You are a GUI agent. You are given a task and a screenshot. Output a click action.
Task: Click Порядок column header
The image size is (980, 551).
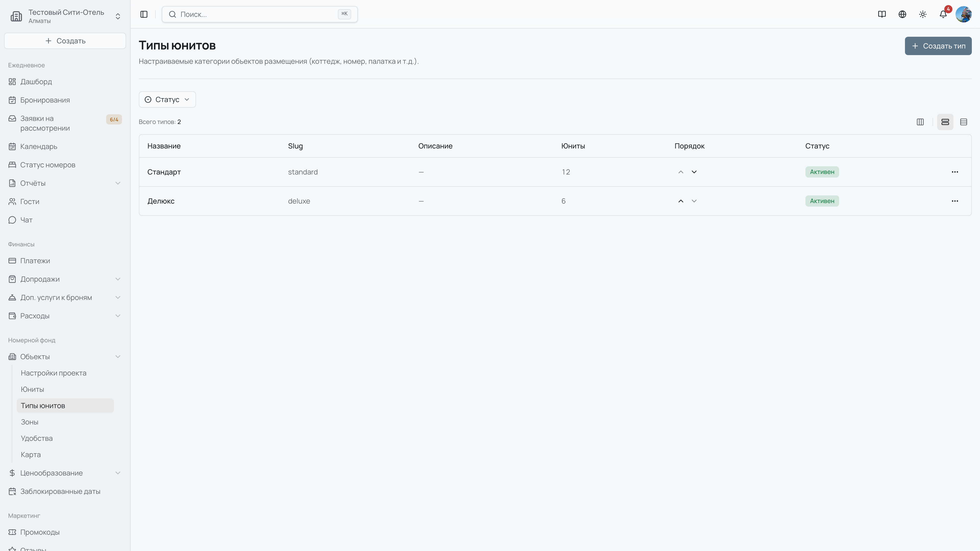pos(689,146)
